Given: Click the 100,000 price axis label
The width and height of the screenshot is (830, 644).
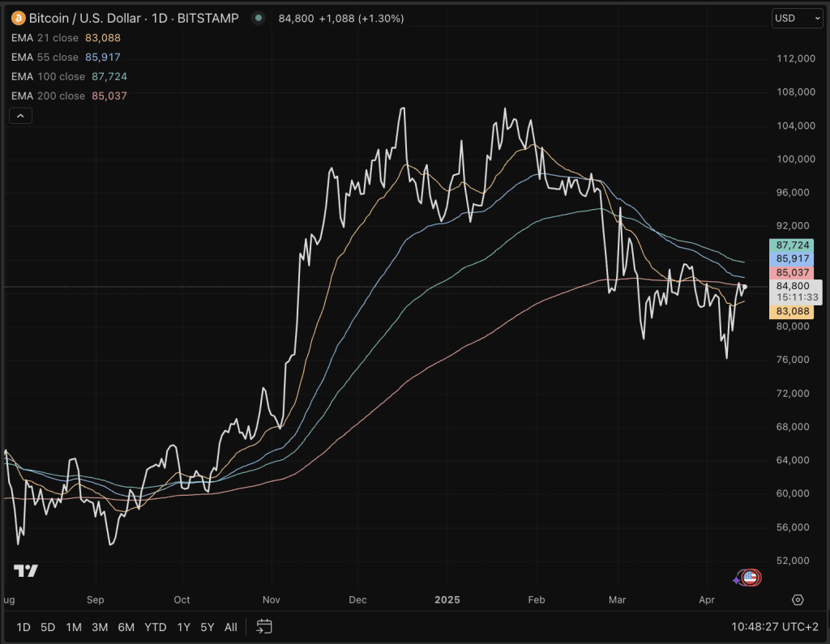Looking at the screenshot, I should [796, 160].
